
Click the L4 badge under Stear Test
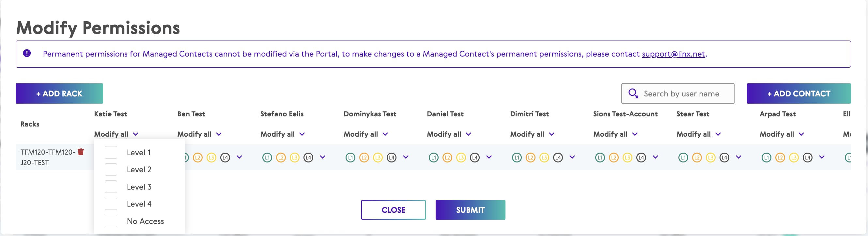point(724,157)
